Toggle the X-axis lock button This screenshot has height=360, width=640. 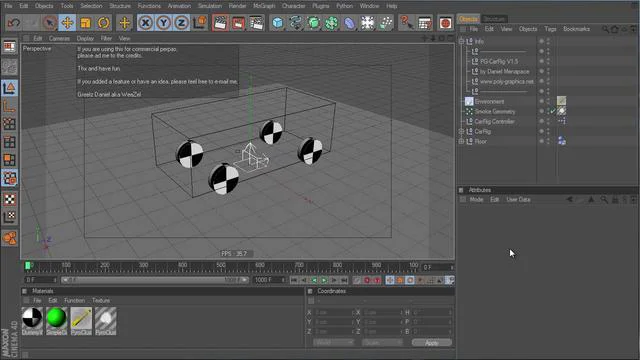145,23
